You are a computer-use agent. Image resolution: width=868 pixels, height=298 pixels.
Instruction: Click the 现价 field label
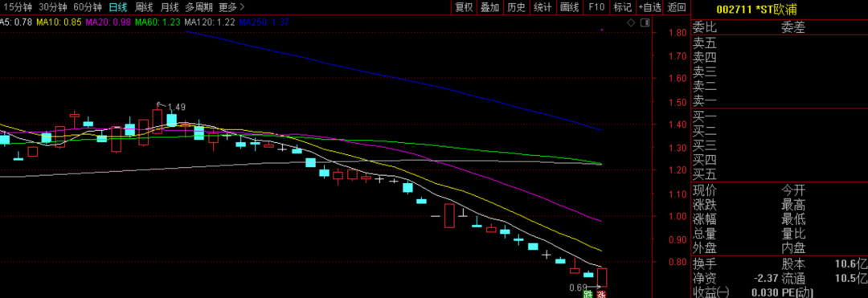tap(705, 190)
